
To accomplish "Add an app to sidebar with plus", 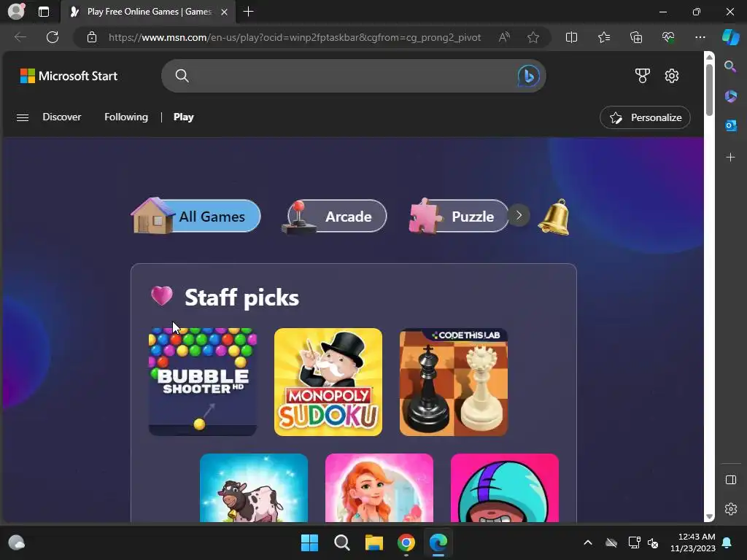I will click(730, 157).
